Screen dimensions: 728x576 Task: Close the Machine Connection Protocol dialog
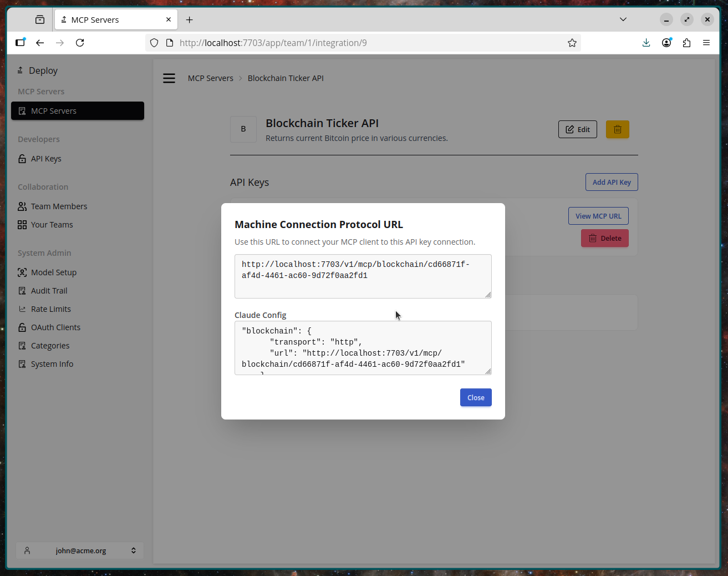point(475,397)
